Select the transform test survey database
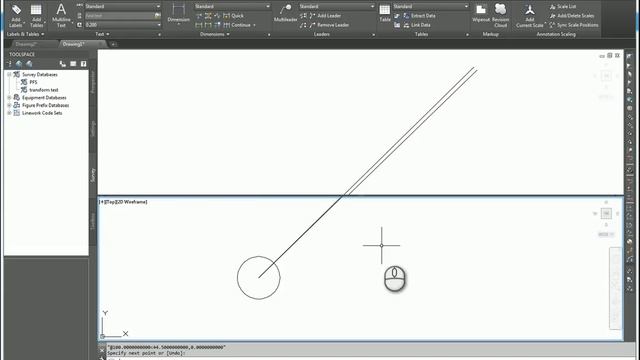The height and width of the screenshot is (360, 640). coord(44,90)
